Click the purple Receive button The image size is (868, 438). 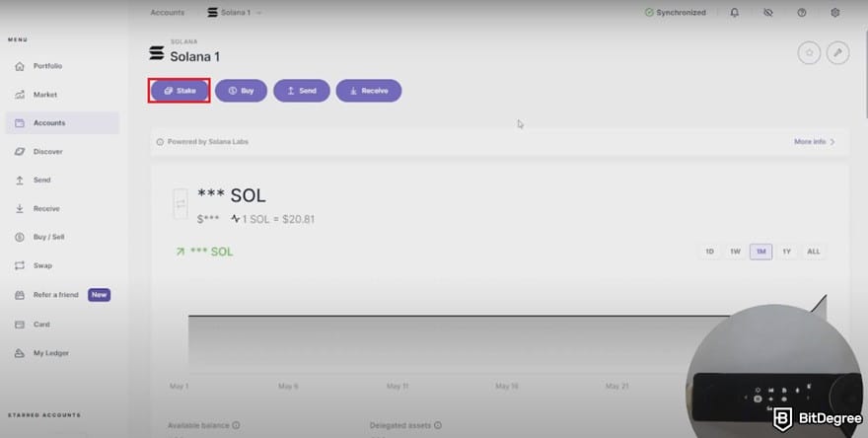point(369,91)
